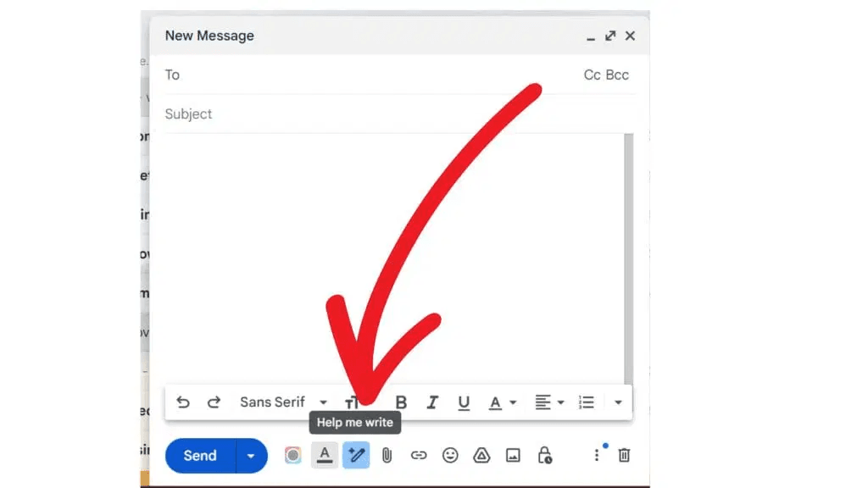Add Cc recipients
868x488 pixels.
[592, 75]
